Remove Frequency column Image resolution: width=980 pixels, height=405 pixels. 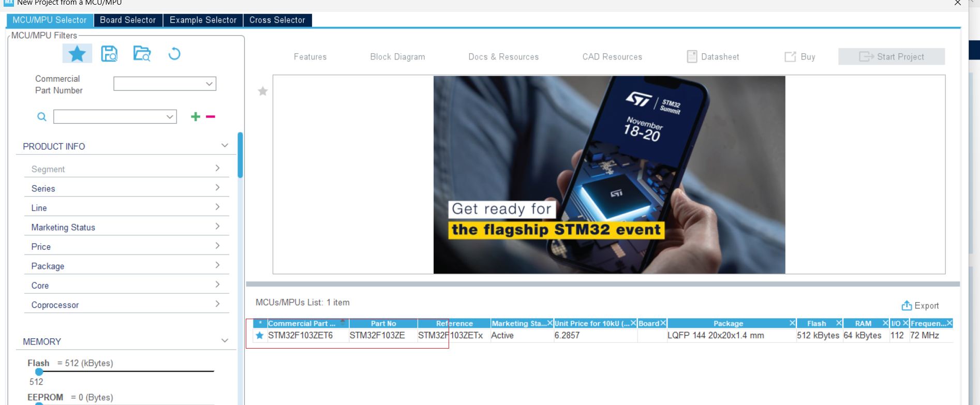(949, 323)
